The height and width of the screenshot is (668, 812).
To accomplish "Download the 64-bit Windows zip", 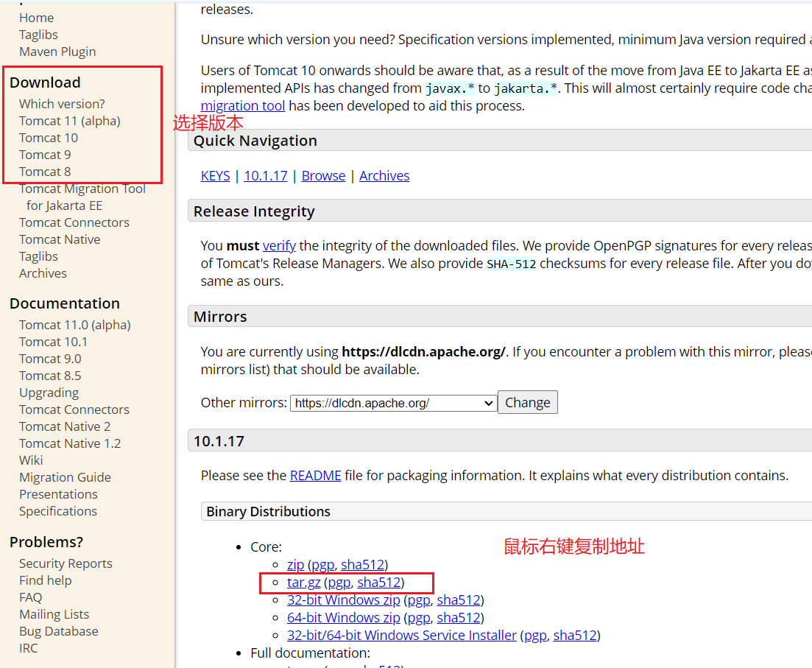I will click(344, 618).
